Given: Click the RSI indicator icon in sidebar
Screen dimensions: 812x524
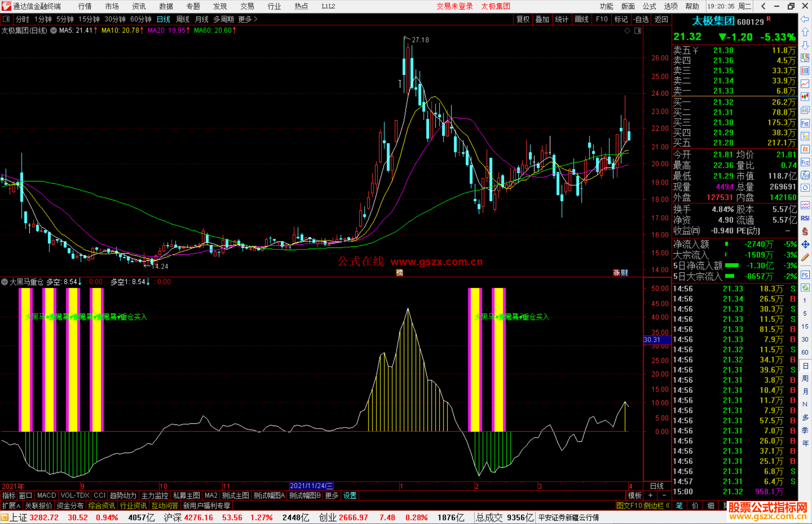Looking at the screenshot, I should coord(805,218).
